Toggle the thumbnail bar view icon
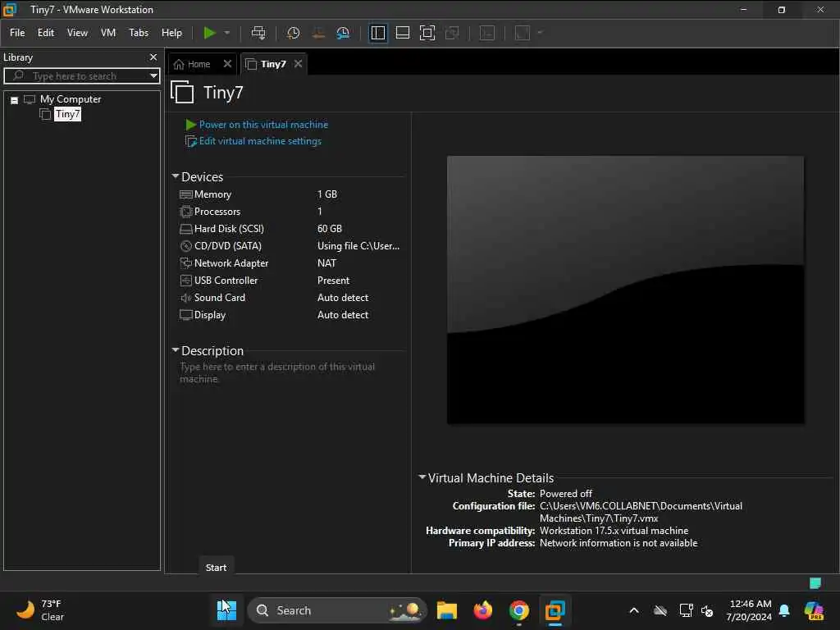840x630 pixels. tap(402, 33)
